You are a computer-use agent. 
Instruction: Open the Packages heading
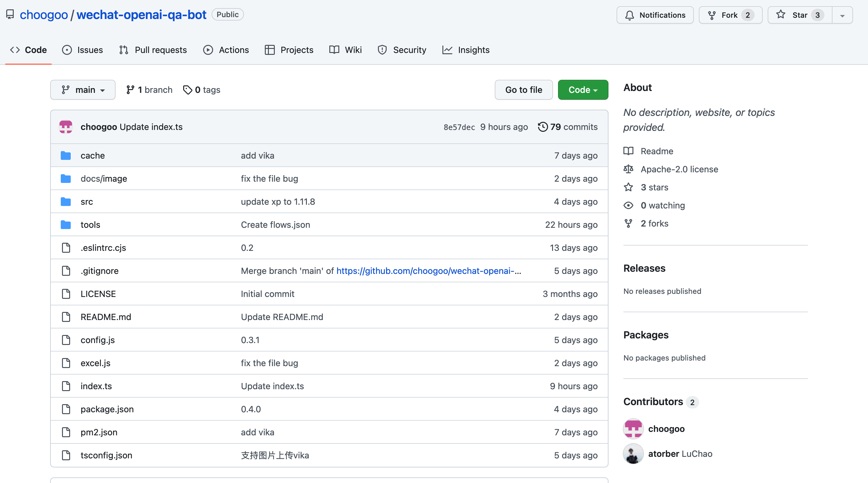point(646,335)
